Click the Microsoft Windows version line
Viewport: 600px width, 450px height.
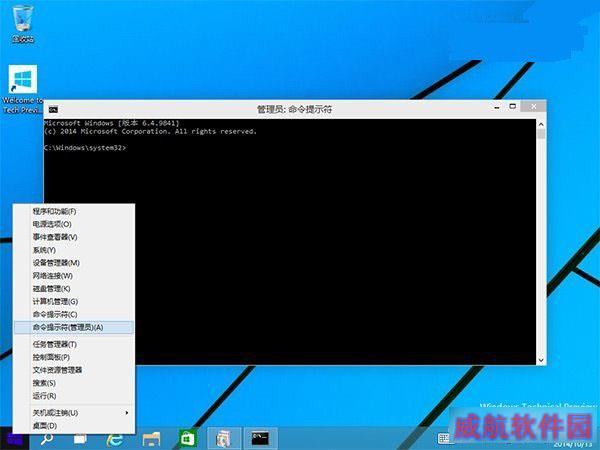tap(111, 123)
